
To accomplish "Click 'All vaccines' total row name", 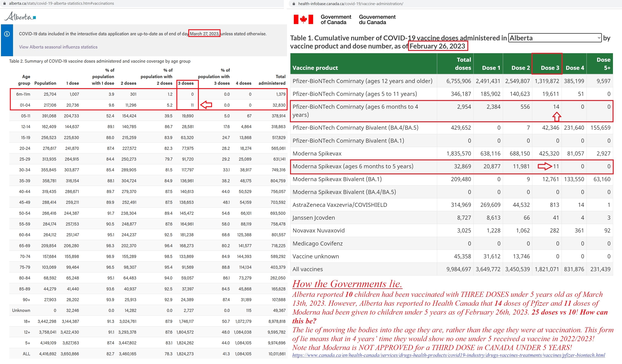I will pyautogui.click(x=308, y=269).
